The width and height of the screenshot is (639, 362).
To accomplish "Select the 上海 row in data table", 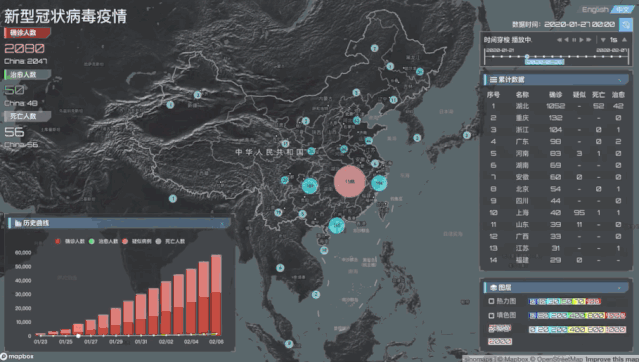I will [x=556, y=212].
